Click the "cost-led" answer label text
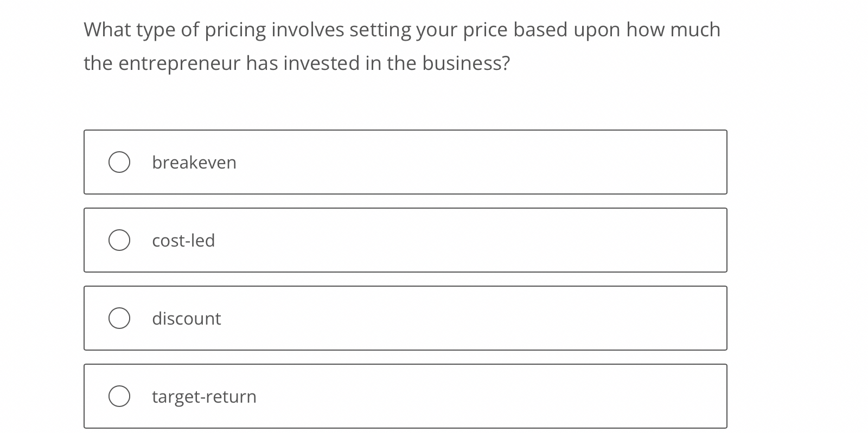 tap(183, 241)
